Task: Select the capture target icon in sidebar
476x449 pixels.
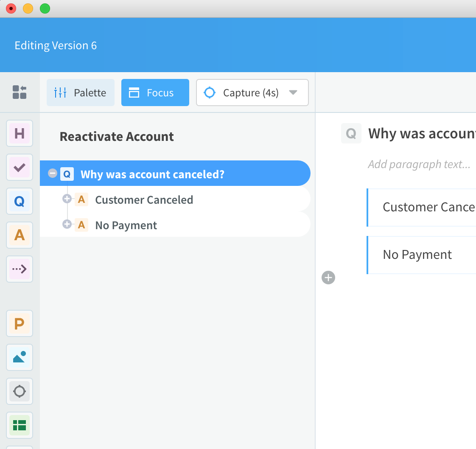Action: (x=19, y=391)
